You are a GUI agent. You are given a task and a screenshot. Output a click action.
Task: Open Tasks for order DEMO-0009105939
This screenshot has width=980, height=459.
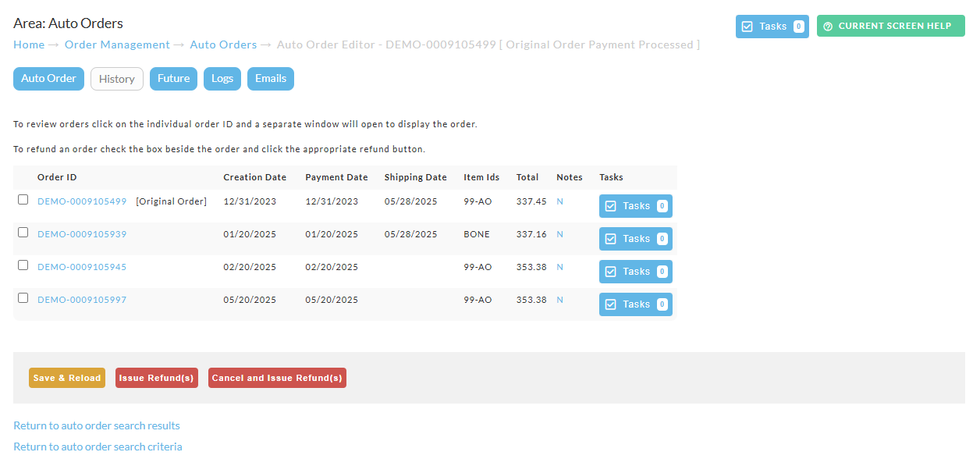(x=636, y=239)
